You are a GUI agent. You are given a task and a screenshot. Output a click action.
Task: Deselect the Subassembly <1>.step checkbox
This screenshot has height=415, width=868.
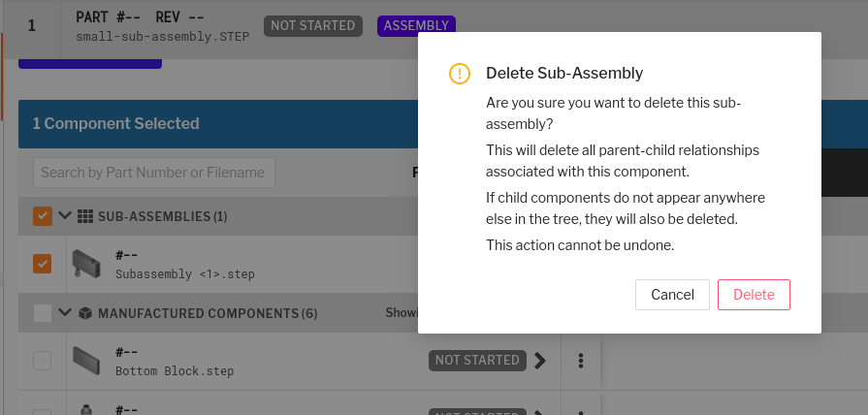(43, 264)
